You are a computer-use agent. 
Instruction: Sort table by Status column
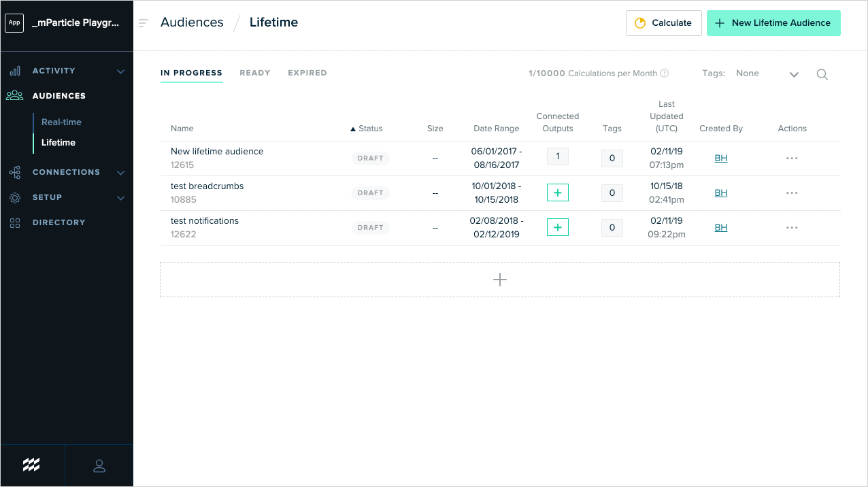click(x=367, y=129)
